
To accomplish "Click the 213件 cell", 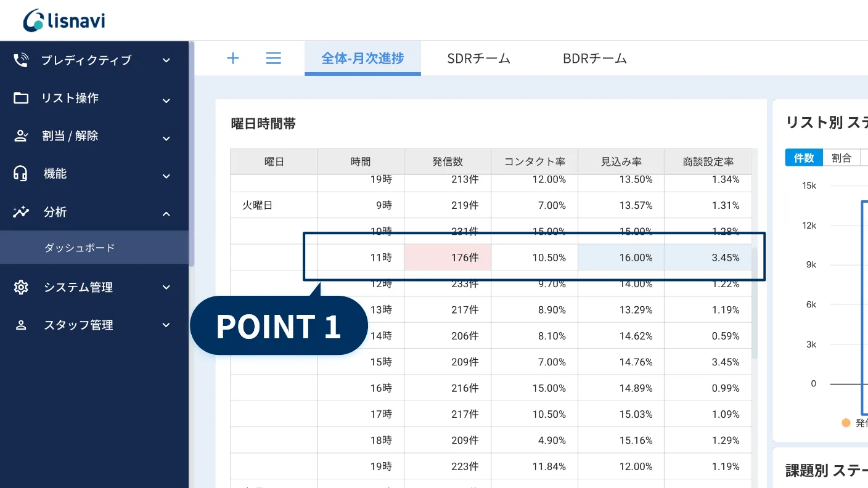I will 448,182.
